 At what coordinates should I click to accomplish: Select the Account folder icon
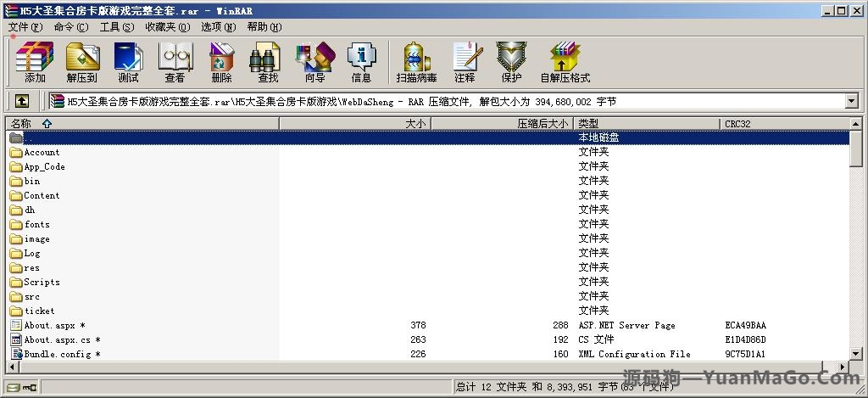pos(16,152)
